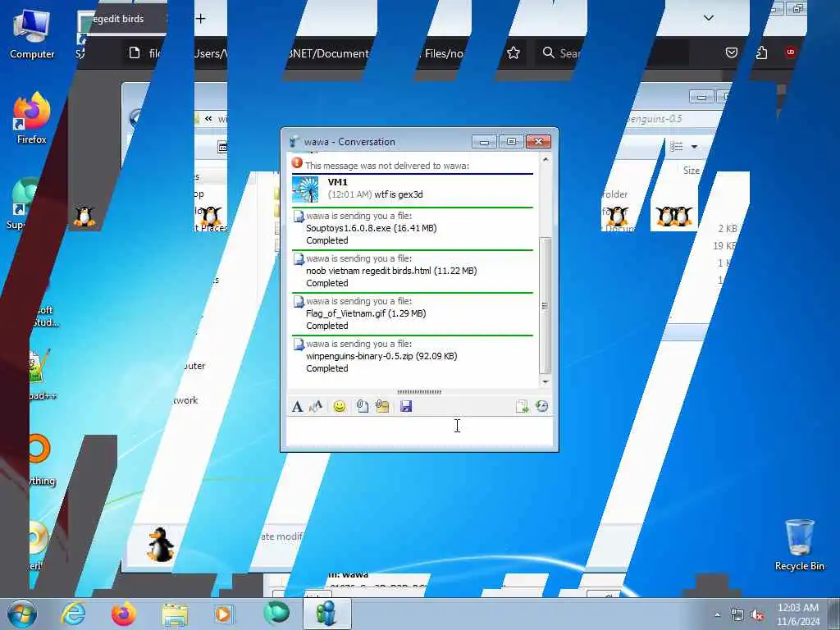Click the 'wtf is gex3d' message text
The image size is (840, 630).
click(399, 194)
